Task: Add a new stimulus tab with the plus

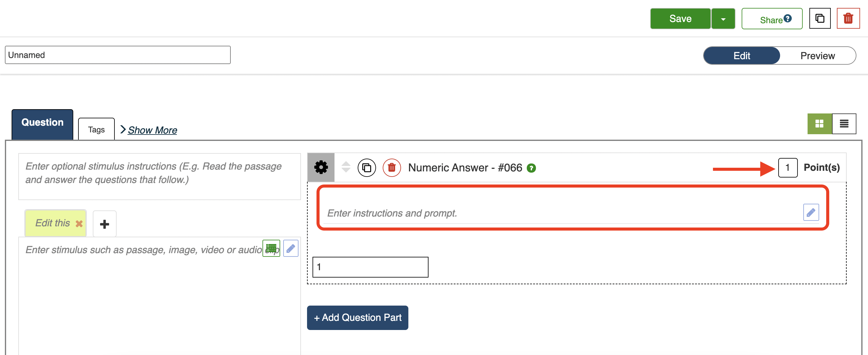Action: (104, 224)
